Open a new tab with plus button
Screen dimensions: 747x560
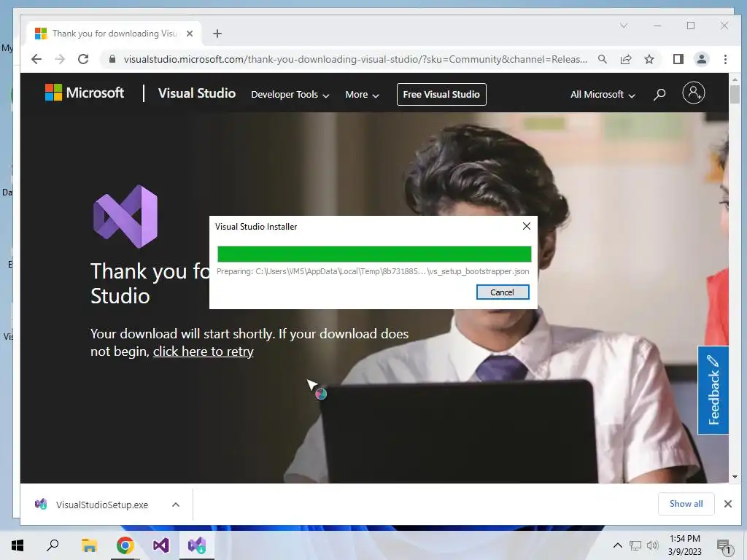point(217,34)
